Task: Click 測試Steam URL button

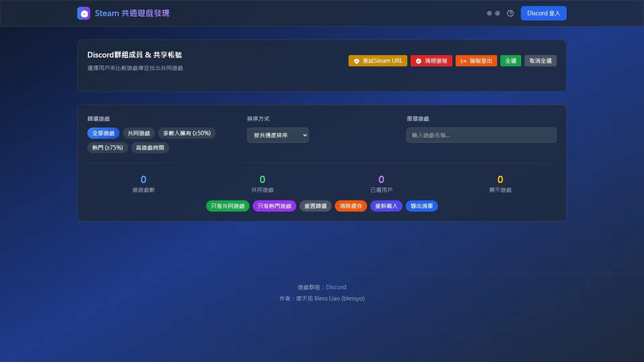Action: click(378, 61)
